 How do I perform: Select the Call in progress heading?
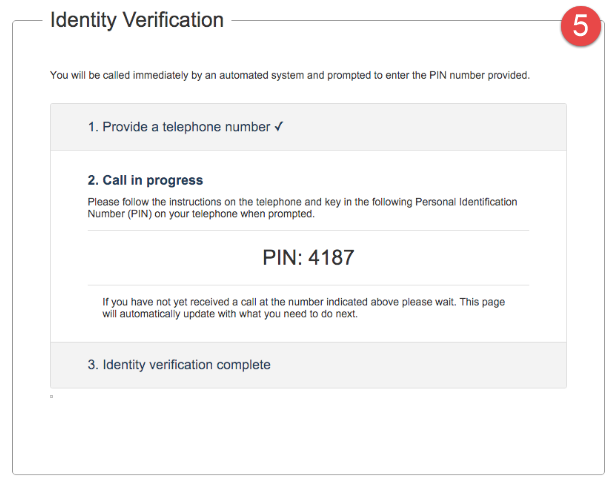(145, 180)
